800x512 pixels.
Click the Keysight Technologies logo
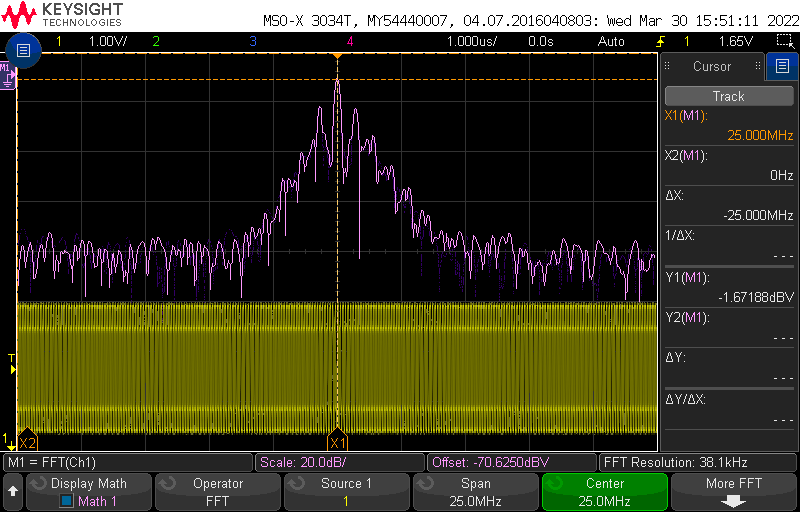[62, 14]
